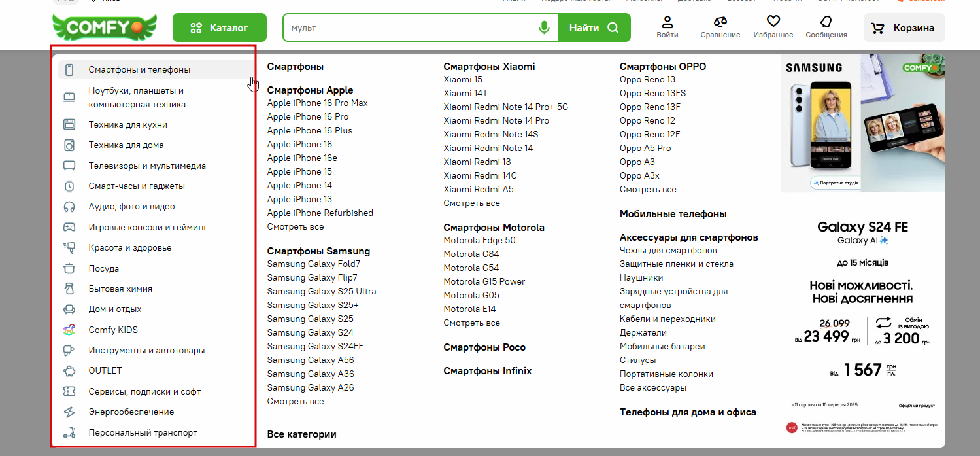The image size is (980, 456).
Task: Open Xiaomi 14T link
Action: coord(465,93)
